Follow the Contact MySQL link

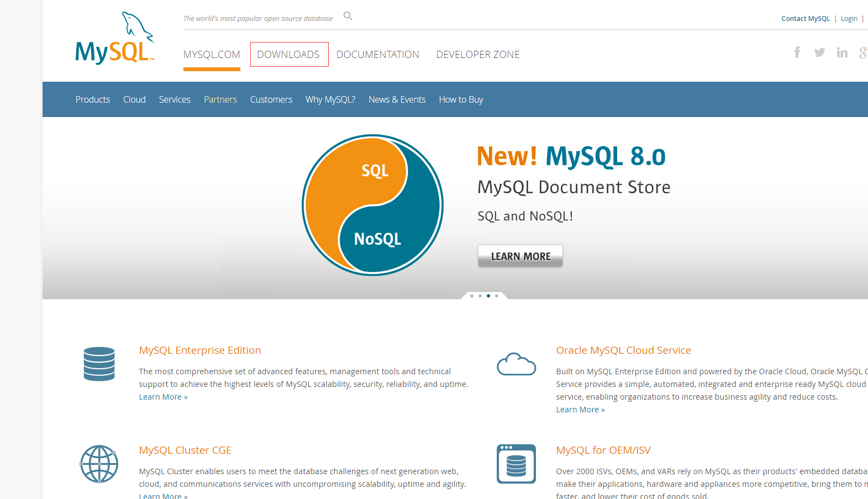coord(806,19)
